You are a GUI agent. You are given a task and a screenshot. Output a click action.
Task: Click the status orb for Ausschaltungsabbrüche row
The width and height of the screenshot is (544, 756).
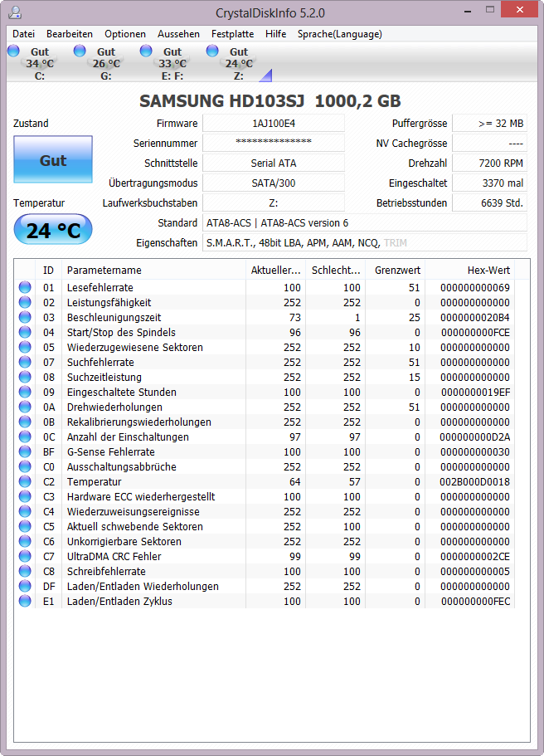(25, 466)
